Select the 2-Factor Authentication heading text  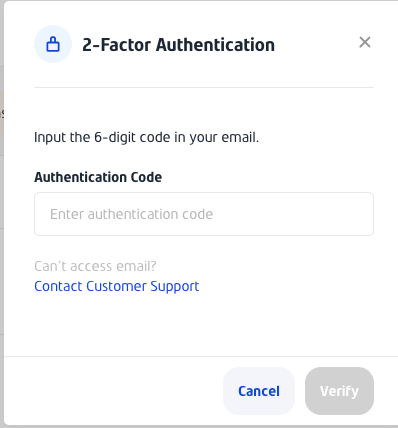point(179,45)
